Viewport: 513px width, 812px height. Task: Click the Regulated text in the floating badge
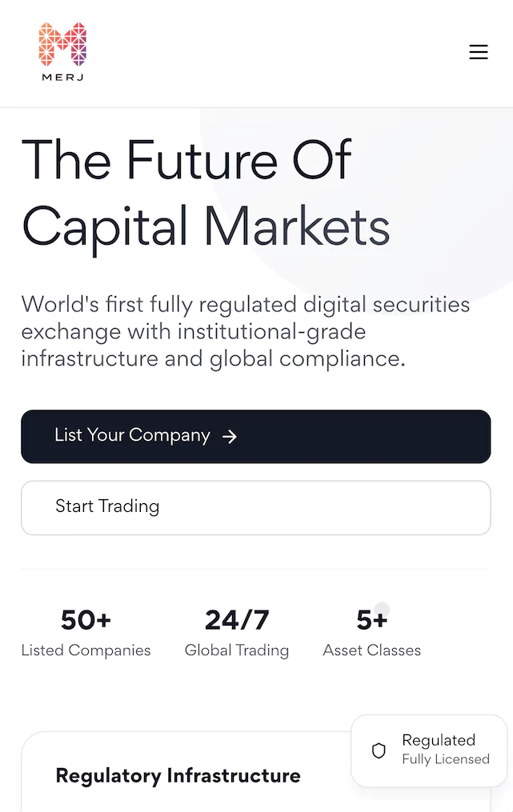(x=439, y=740)
